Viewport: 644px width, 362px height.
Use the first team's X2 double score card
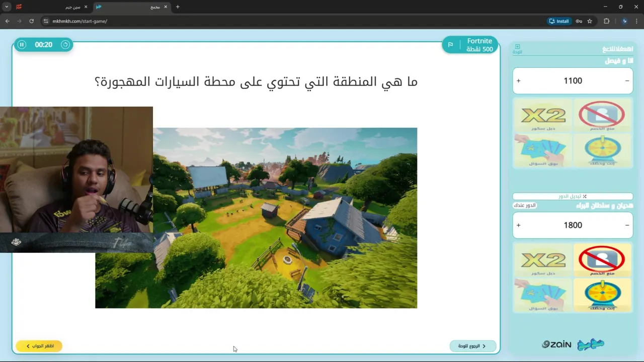(543, 117)
